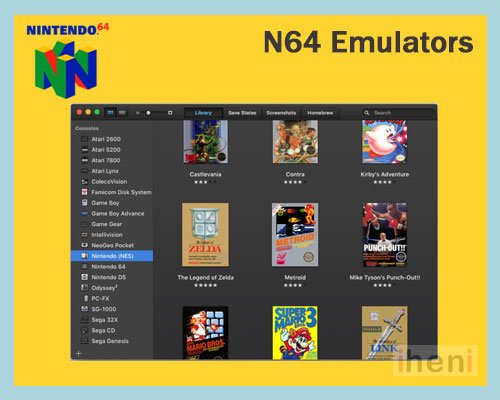
Task: Click the Metroid title text
Action: (295, 277)
